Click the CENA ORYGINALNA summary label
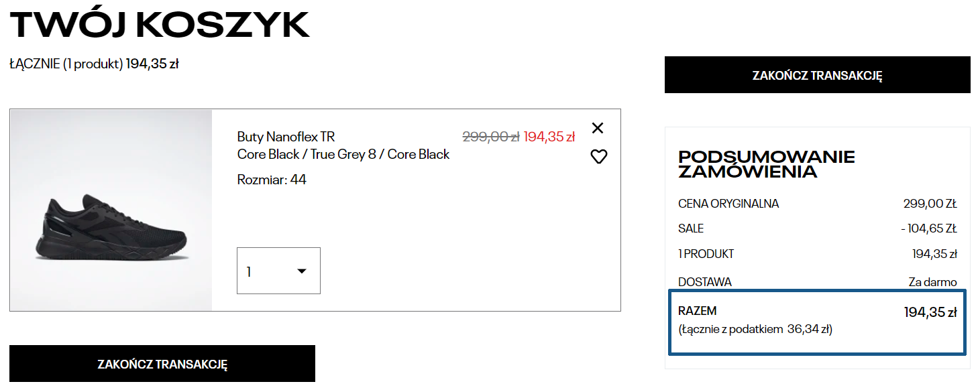 click(728, 204)
